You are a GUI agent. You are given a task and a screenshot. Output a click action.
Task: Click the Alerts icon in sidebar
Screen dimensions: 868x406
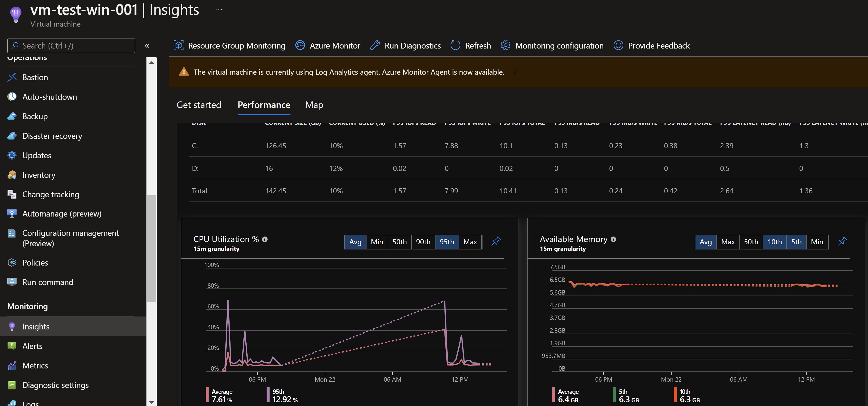[x=12, y=346]
